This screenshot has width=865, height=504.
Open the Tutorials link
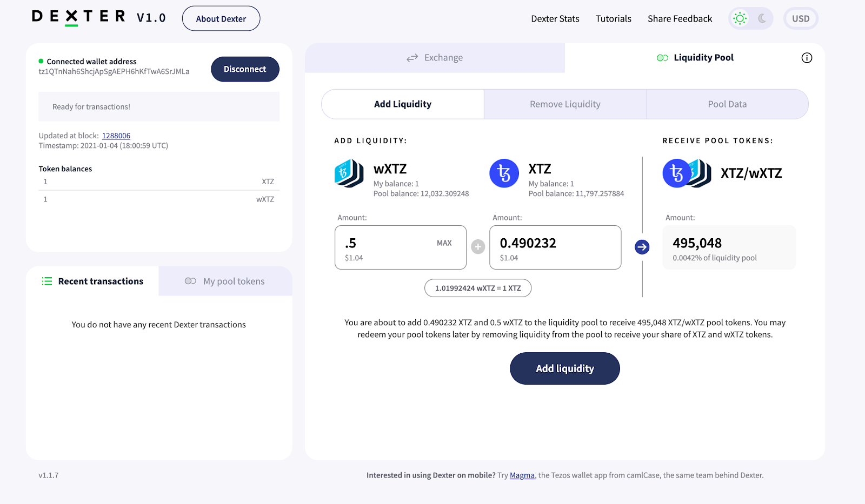(614, 18)
